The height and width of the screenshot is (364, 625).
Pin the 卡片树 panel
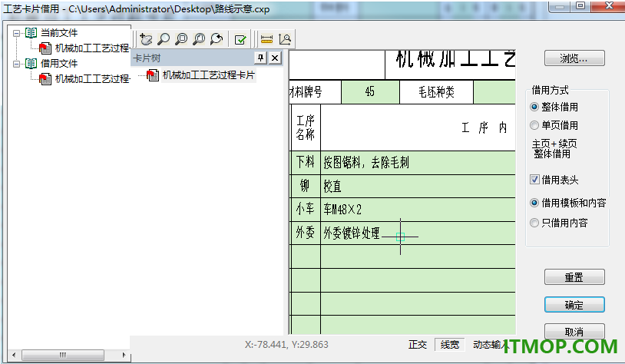click(260, 58)
